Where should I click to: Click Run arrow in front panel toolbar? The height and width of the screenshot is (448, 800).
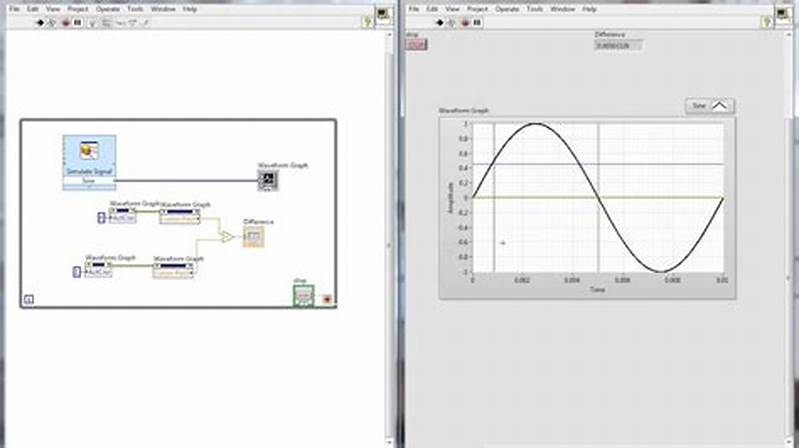pos(440,22)
